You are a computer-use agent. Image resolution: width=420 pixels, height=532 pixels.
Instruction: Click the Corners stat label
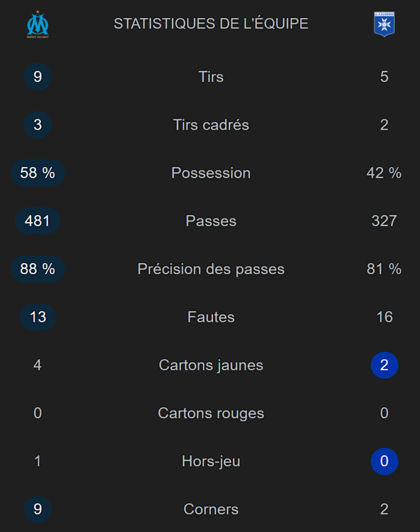[211, 510]
